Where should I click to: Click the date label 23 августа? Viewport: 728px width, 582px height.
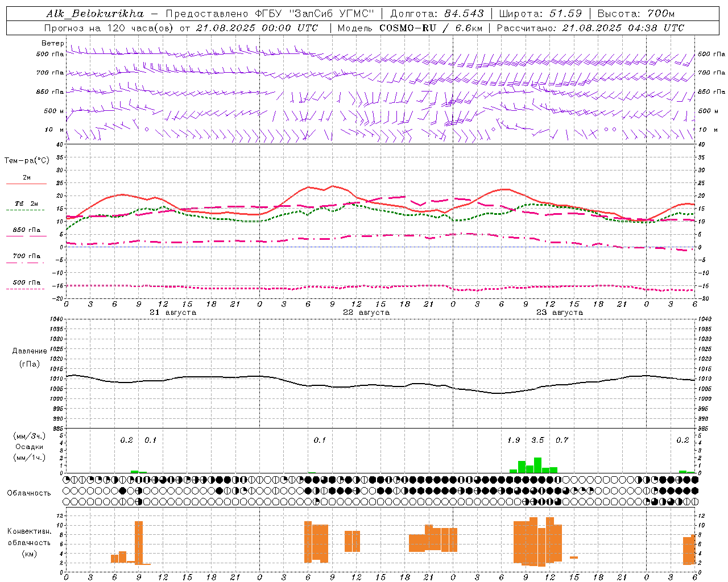[559, 313]
